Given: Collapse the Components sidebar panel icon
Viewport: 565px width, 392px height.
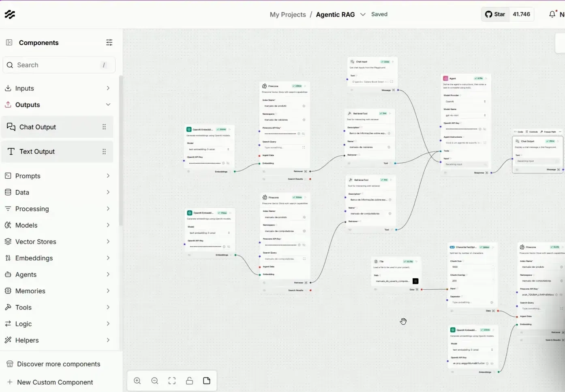Looking at the screenshot, I should click(x=9, y=43).
